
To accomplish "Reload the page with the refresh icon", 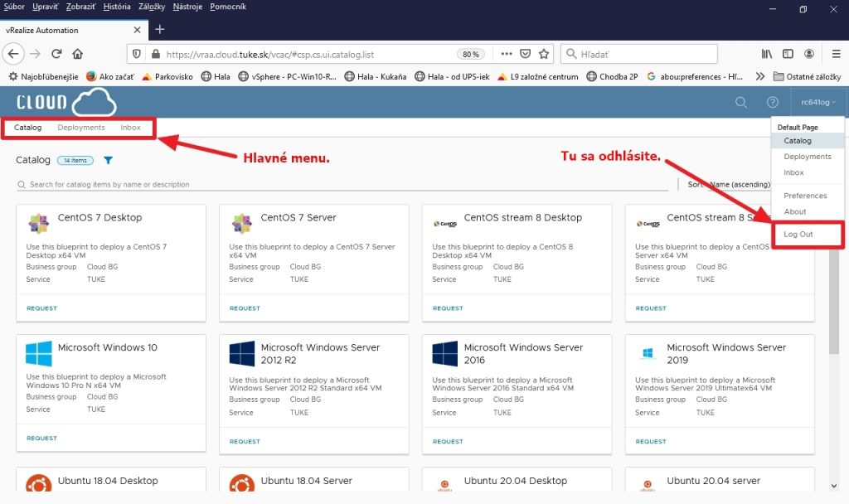I will [x=56, y=54].
